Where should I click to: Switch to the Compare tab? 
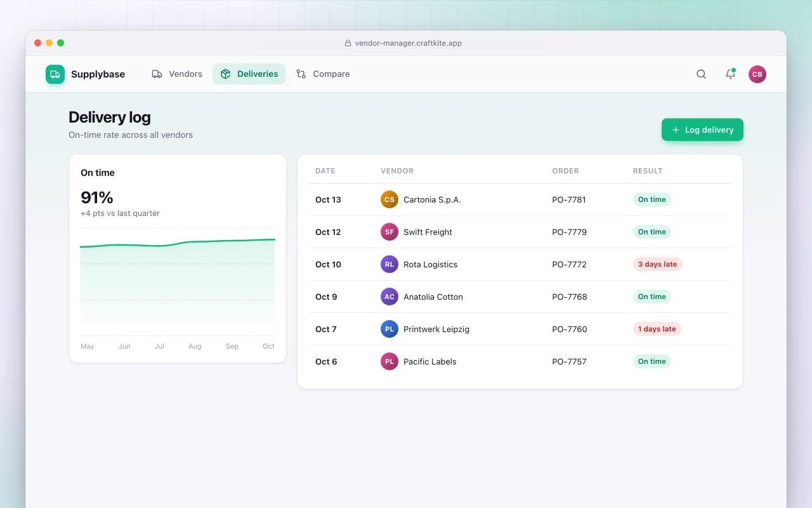(323, 74)
